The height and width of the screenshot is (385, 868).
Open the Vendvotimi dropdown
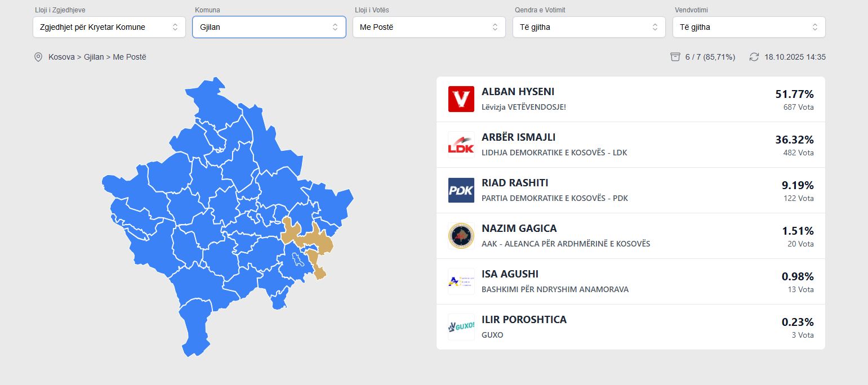coord(749,27)
